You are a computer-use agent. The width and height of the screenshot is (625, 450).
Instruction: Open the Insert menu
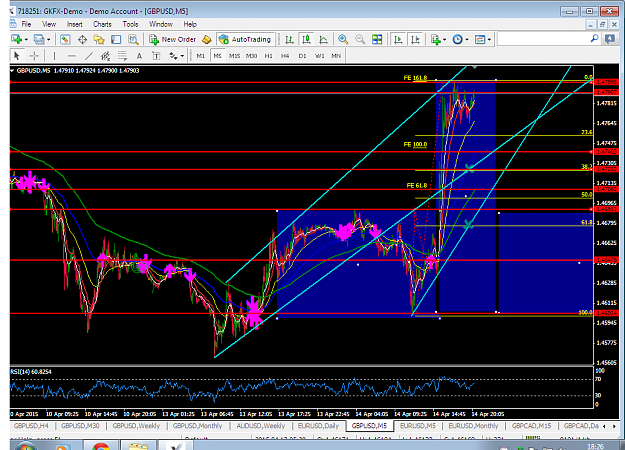point(75,24)
